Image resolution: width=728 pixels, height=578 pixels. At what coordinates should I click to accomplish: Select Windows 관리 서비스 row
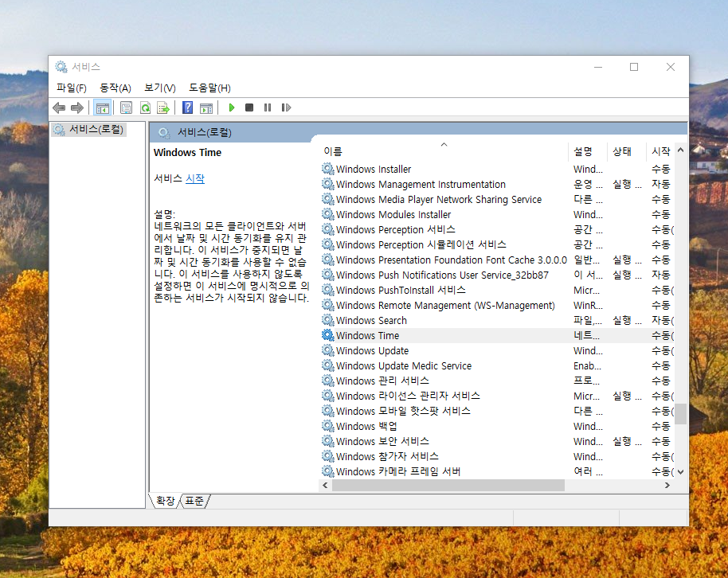[x=497, y=381]
